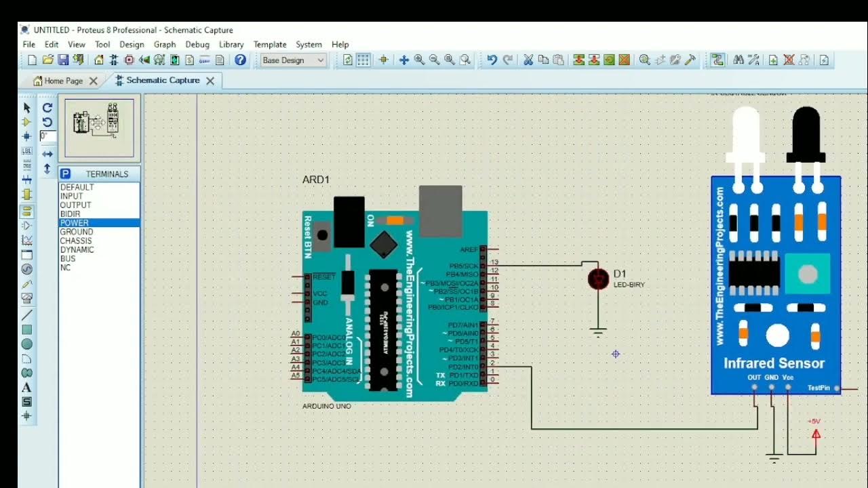Select Terminals Mode in the side toolbar
The image size is (868, 488).
[x=27, y=211]
